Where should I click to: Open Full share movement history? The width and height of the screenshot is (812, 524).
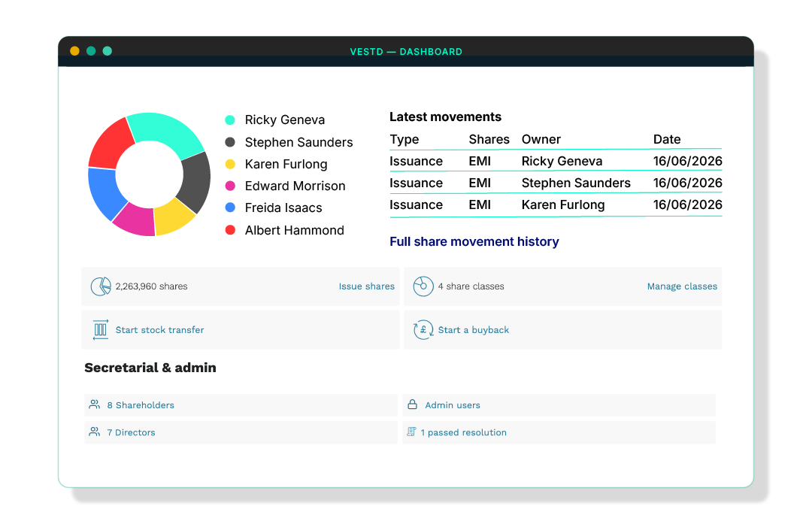point(474,242)
